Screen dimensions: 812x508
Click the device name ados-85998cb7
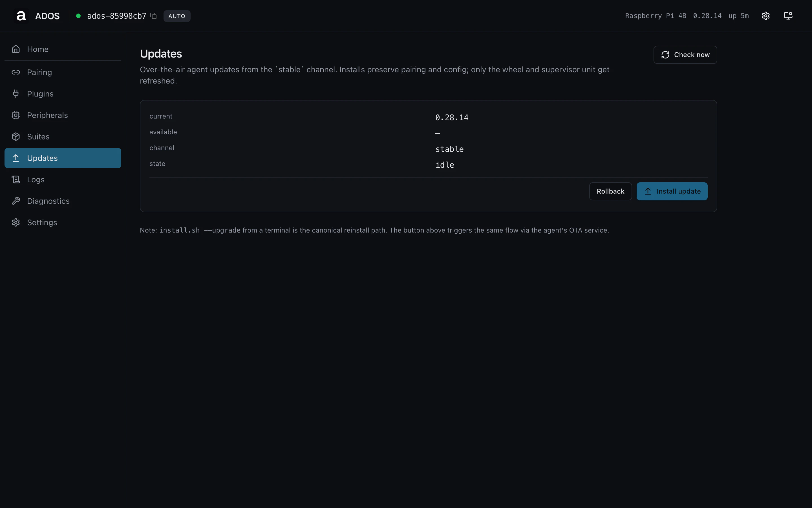116,16
